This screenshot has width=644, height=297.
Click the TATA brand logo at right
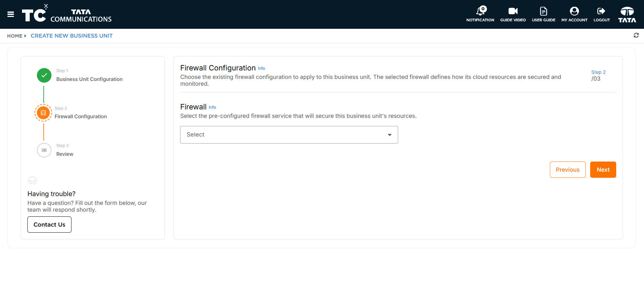(x=627, y=15)
